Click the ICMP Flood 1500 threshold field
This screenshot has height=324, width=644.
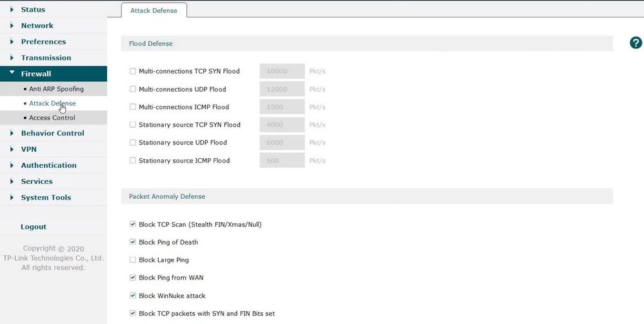[x=282, y=106]
